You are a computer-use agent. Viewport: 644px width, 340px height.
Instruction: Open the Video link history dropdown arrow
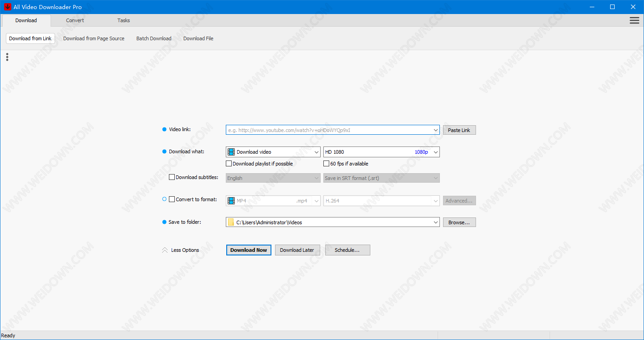pyautogui.click(x=435, y=130)
